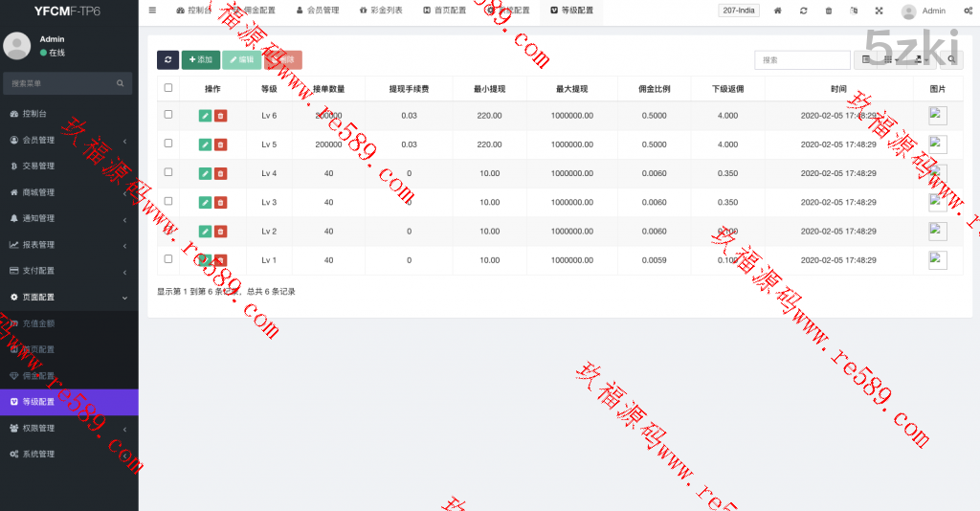The image size is (980, 511).
Task: Click the red delete icon for Lv 4
Action: coord(220,173)
